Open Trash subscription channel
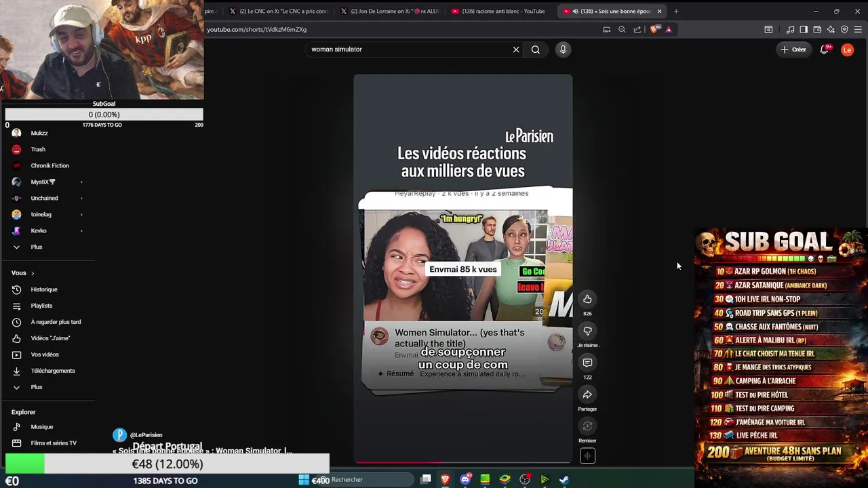The height and width of the screenshot is (488, 868). tap(38, 149)
